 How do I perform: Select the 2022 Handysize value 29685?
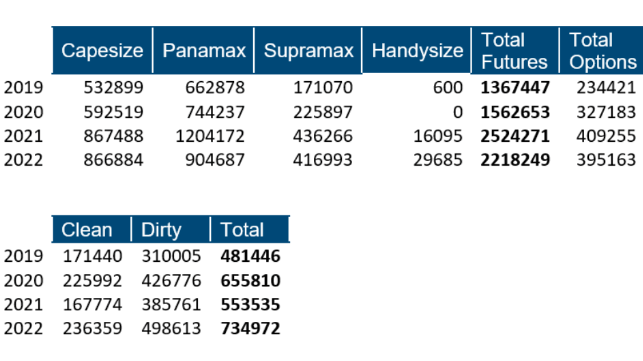click(438, 160)
